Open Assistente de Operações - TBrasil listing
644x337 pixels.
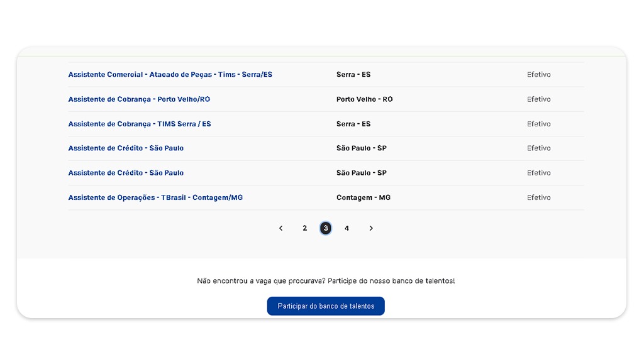(155, 197)
